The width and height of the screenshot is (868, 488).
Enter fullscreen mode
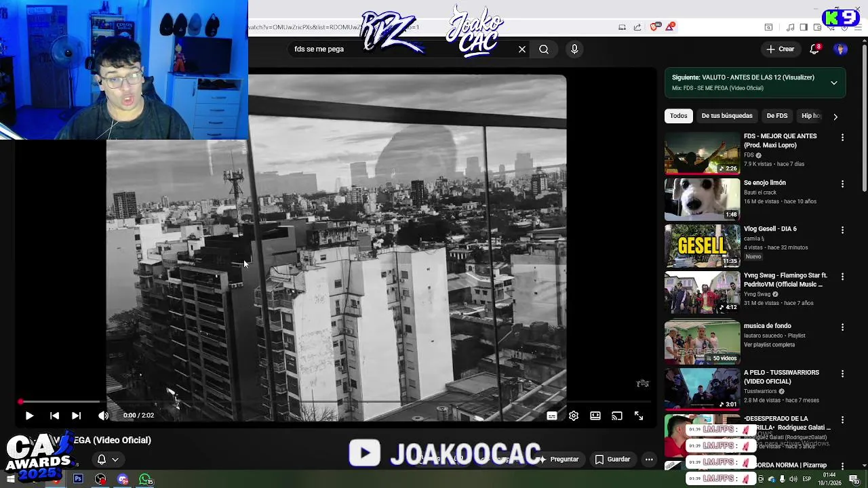coord(639,415)
